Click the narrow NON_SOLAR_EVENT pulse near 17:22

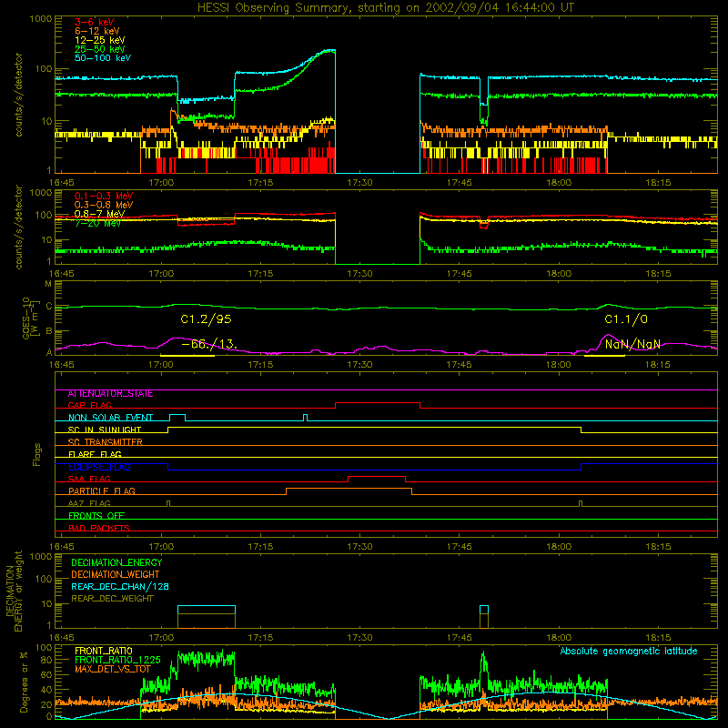(x=305, y=417)
